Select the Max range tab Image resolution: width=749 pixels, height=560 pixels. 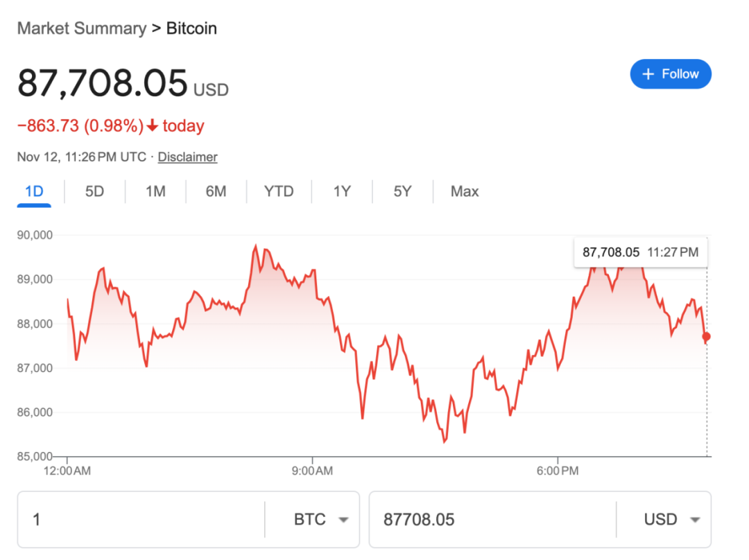coord(465,191)
